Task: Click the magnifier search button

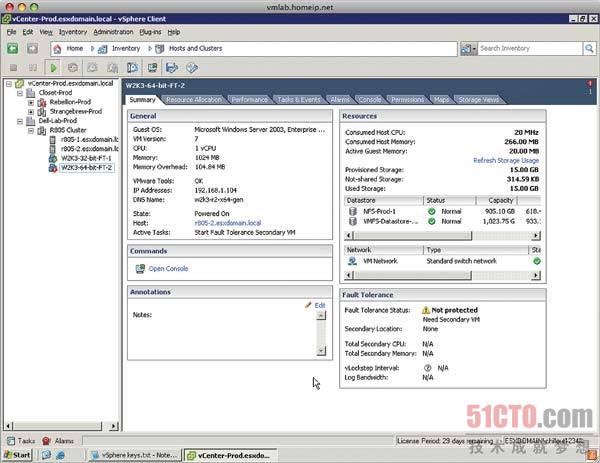Action: [x=589, y=48]
